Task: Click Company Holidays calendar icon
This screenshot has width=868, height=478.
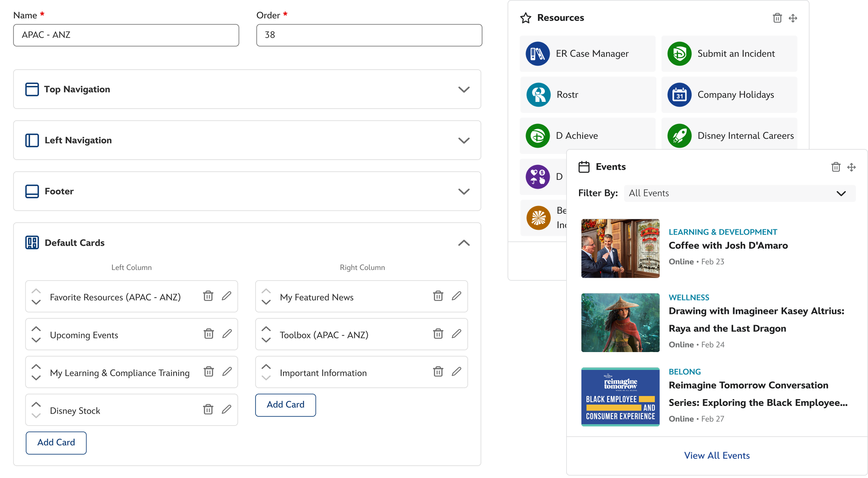Action: 679,95
